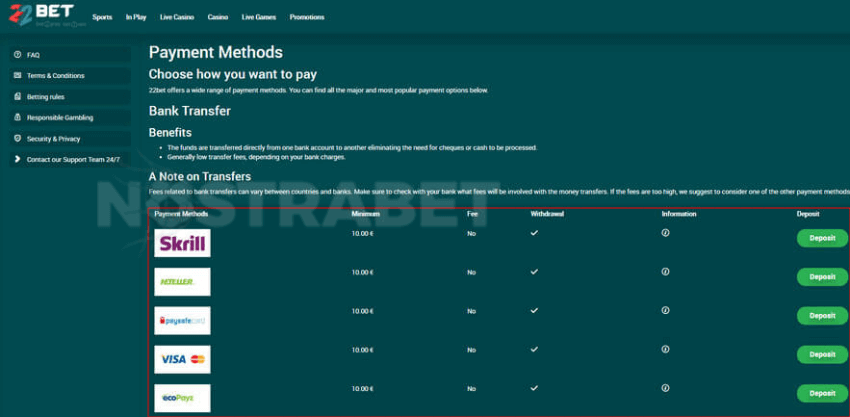850x417 pixels.
Task: Click the fee value No in Visa row
Action: click(x=472, y=350)
